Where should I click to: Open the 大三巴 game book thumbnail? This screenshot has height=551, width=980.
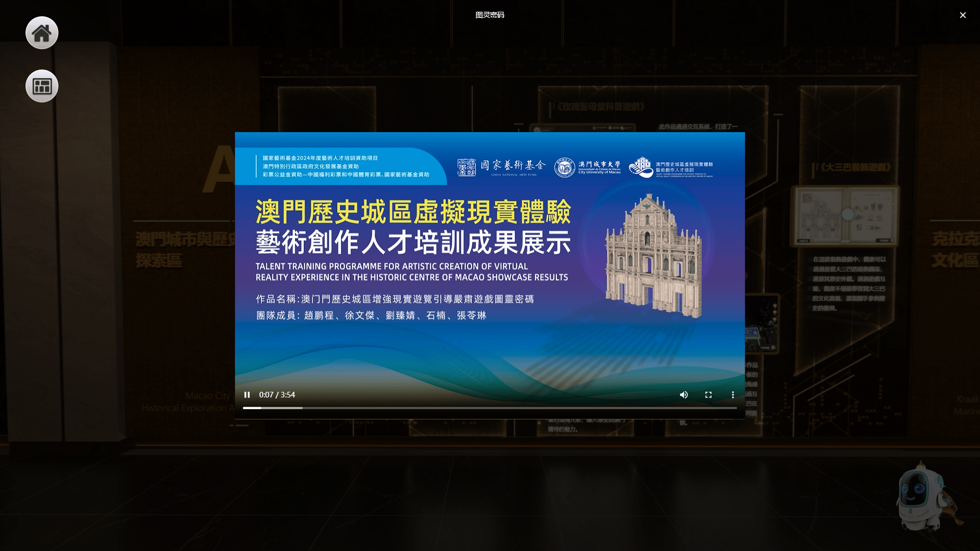pos(845,216)
